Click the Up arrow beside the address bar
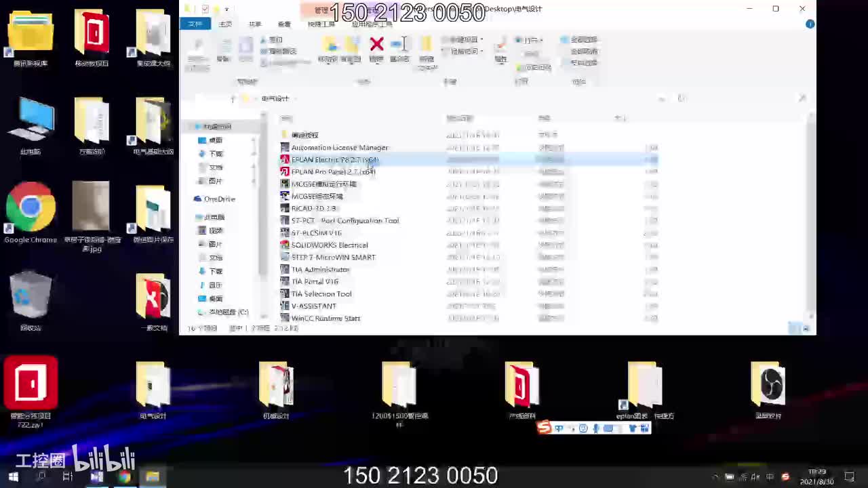The image size is (868, 488). [x=233, y=99]
